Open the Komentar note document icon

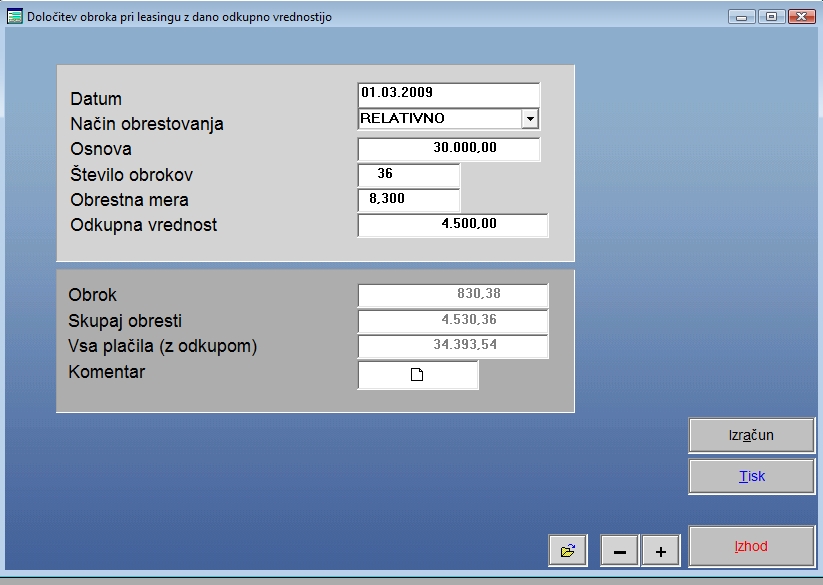tap(418, 375)
